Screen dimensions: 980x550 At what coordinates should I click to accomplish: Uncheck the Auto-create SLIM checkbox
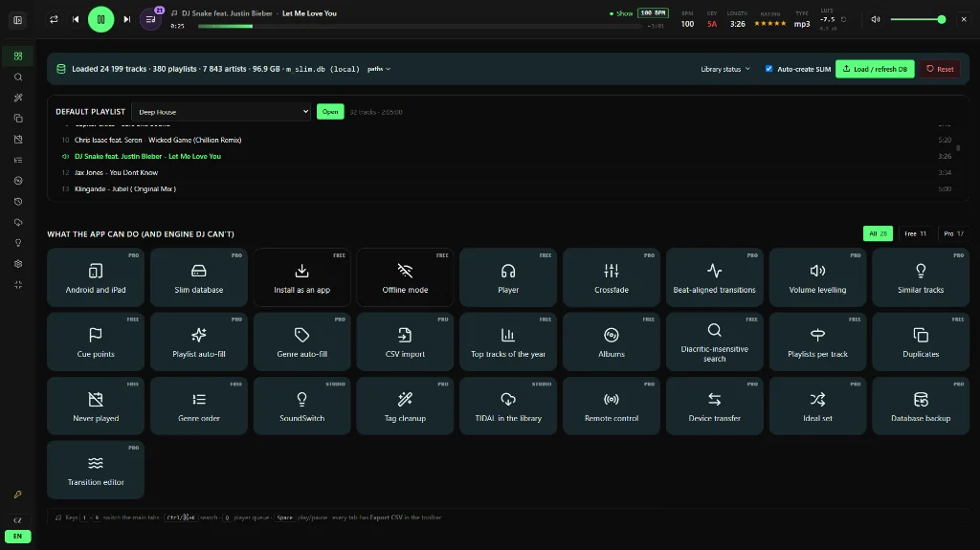click(x=768, y=69)
